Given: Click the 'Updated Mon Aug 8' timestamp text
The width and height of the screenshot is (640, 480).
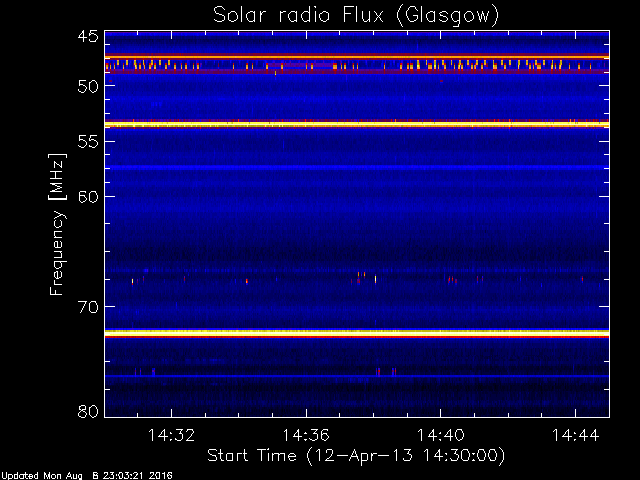Looking at the screenshot, I should click(x=87, y=476).
